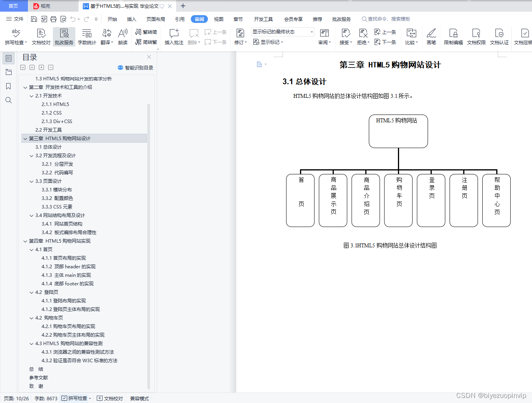This screenshot has height=403, width=532.
Task: Click the 智能识别目录 button
Action: (x=135, y=68)
